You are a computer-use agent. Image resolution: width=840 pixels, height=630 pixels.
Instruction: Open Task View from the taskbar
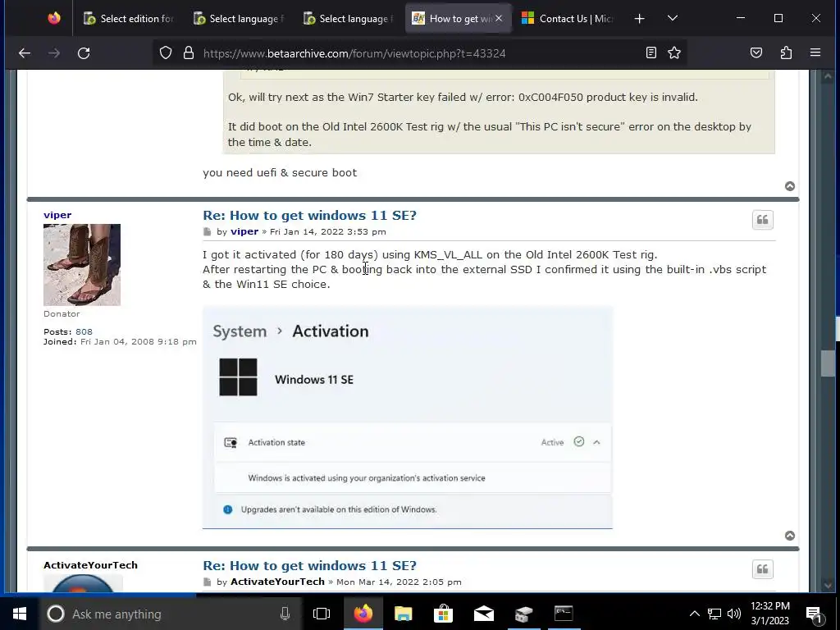(x=322, y=614)
